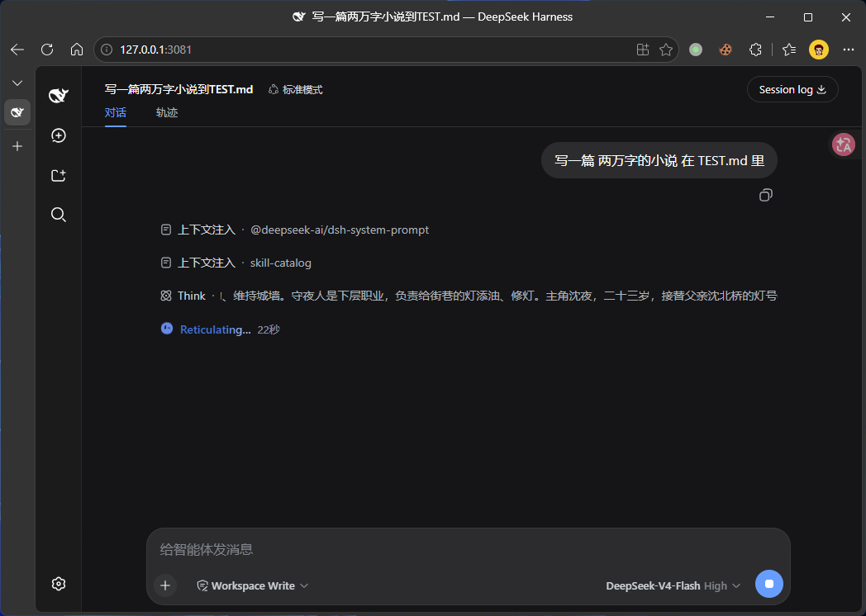Click the DeepSeek whale logo in sidebar
This screenshot has height=616, width=866.
tap(58, 96)
